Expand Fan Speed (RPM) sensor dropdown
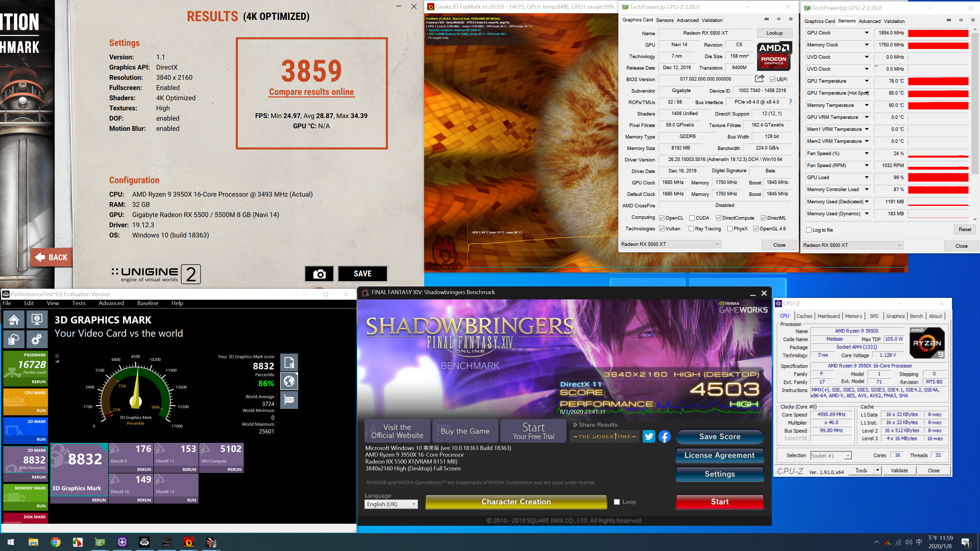 pos(867,165)
